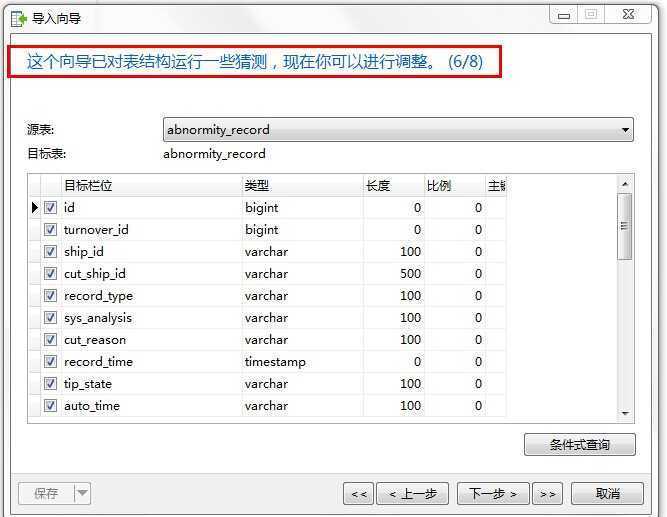667x517 pixels.
Task: Click the length 0 of record_time row
Action: [x=417, y=362]
